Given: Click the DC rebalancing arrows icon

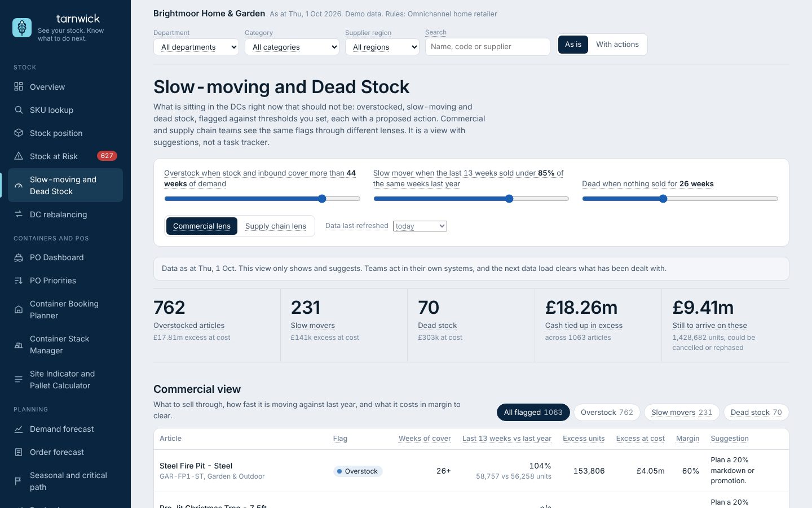Looking at the screenshot, I should pyautogui.click(x=19, y=214).
